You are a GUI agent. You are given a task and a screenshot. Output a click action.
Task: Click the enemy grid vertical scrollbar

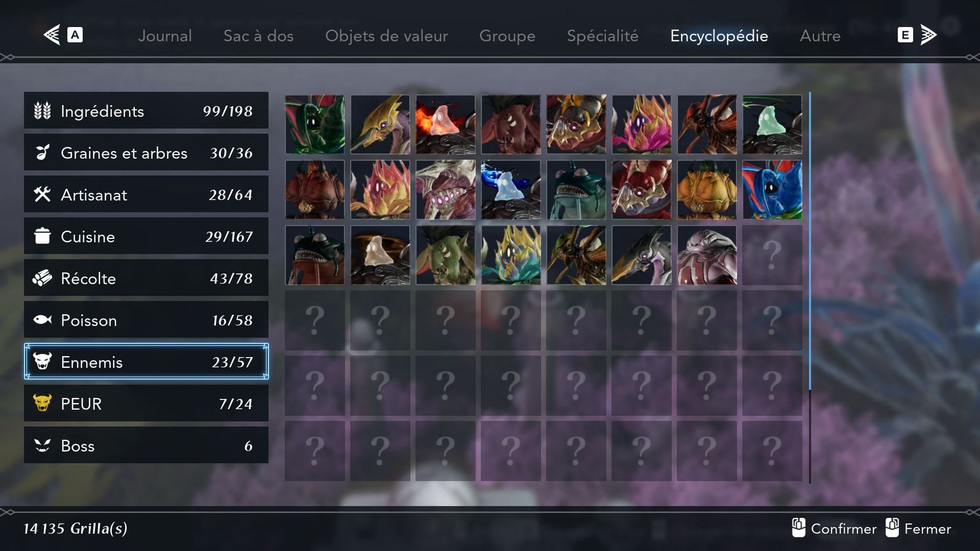coord(810,287)
